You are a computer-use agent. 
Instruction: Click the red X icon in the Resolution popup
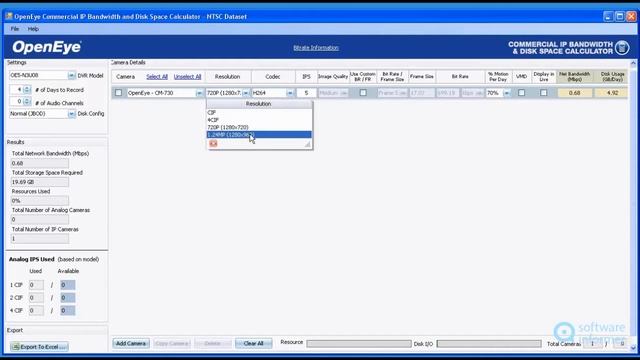213,144
